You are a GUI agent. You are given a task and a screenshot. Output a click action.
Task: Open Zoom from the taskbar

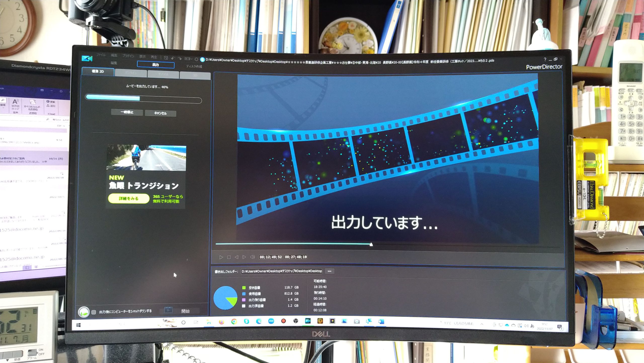(271, 321)
